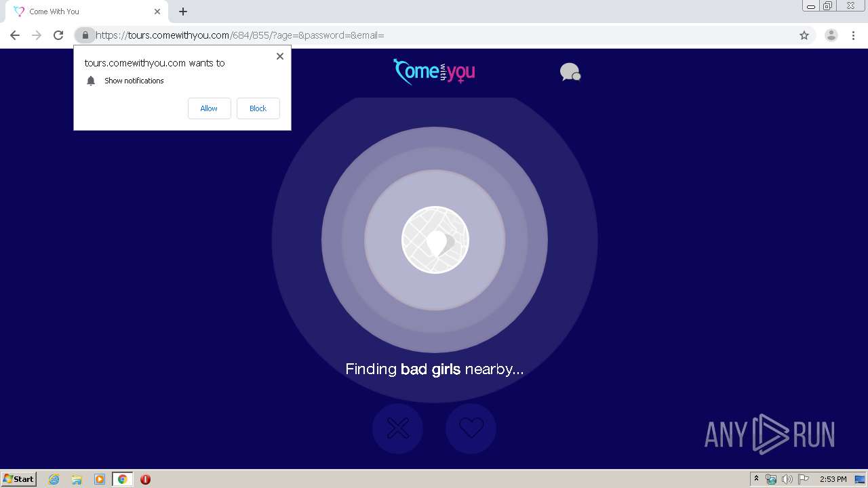Click the 'Show notifications' label
Screen dimensions: 868x488
(134, 81)
